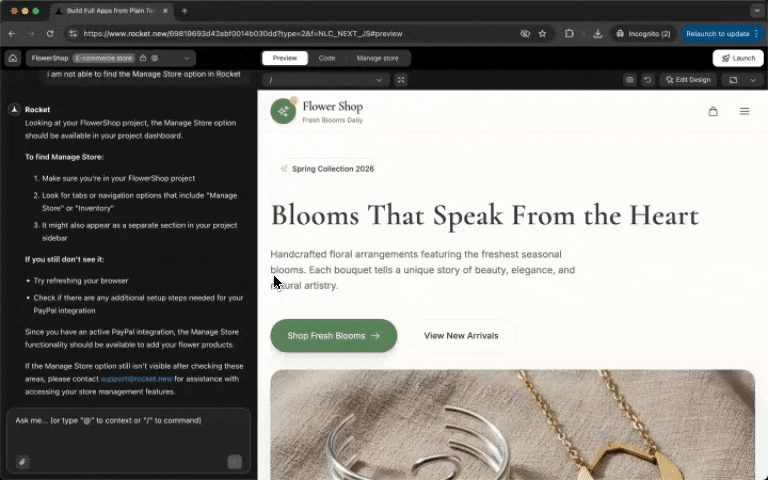Image resolution: width=768 pixels, height=480 pixels.
Task: Expand the FlowerShop project dropdown
Action: pyautogui.click(x=186, y=58)
